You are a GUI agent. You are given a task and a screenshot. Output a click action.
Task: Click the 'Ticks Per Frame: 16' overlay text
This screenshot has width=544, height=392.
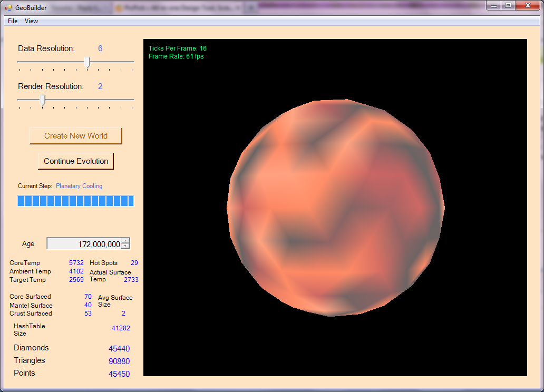point(177,48)
